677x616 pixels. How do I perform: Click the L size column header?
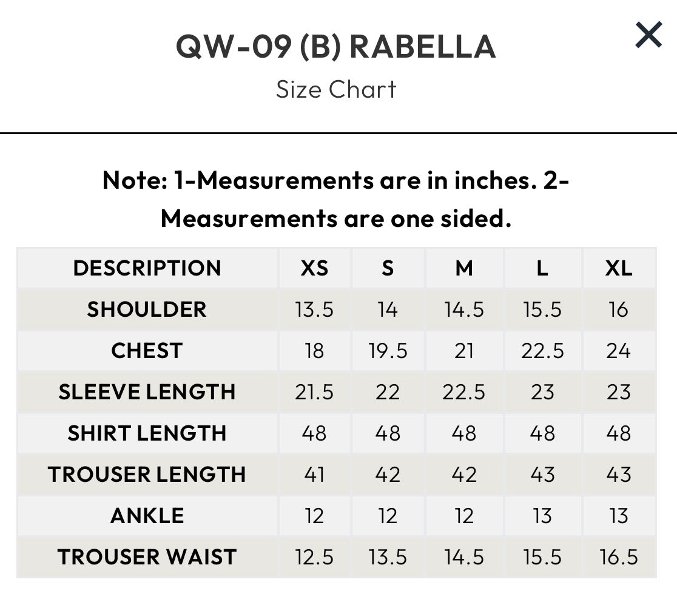click(542, 268)
